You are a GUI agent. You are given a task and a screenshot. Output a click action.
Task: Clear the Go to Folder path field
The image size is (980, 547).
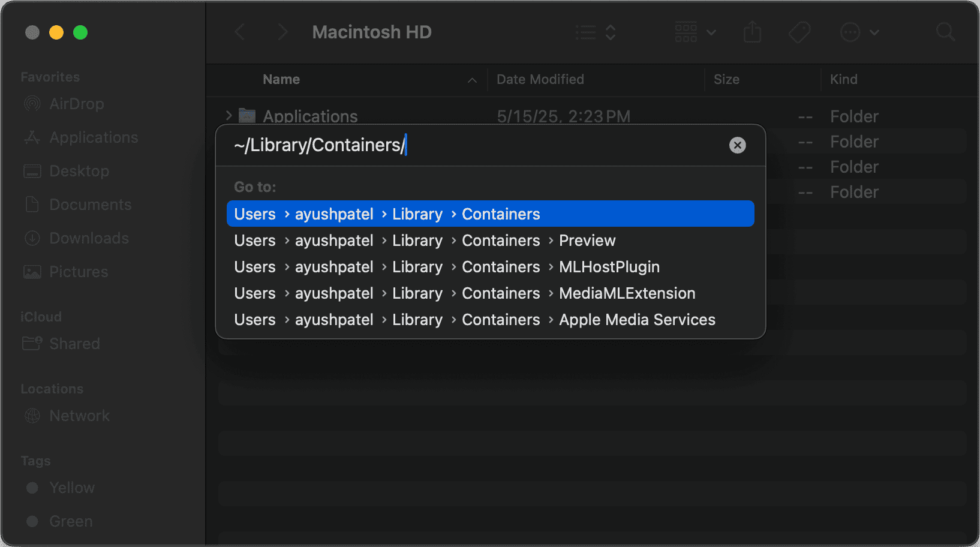pyautogui.click(x=737, y=145)
